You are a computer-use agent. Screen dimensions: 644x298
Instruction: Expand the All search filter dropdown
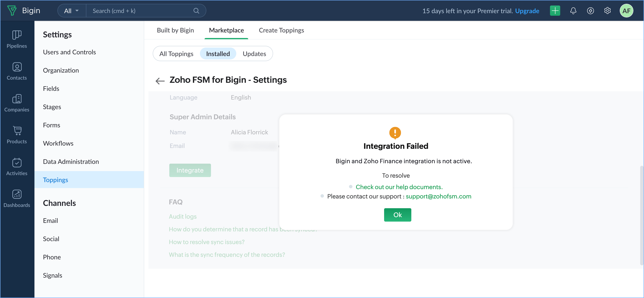pyautogui.click(x=71, y=11)
